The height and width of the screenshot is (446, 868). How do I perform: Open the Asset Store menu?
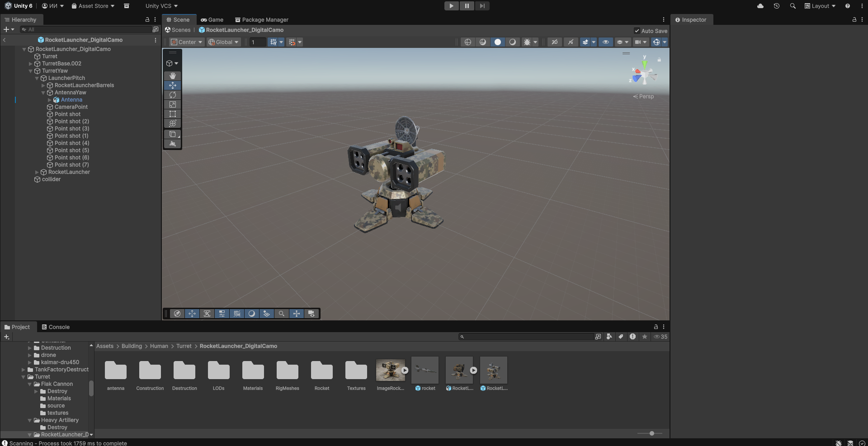93,6
